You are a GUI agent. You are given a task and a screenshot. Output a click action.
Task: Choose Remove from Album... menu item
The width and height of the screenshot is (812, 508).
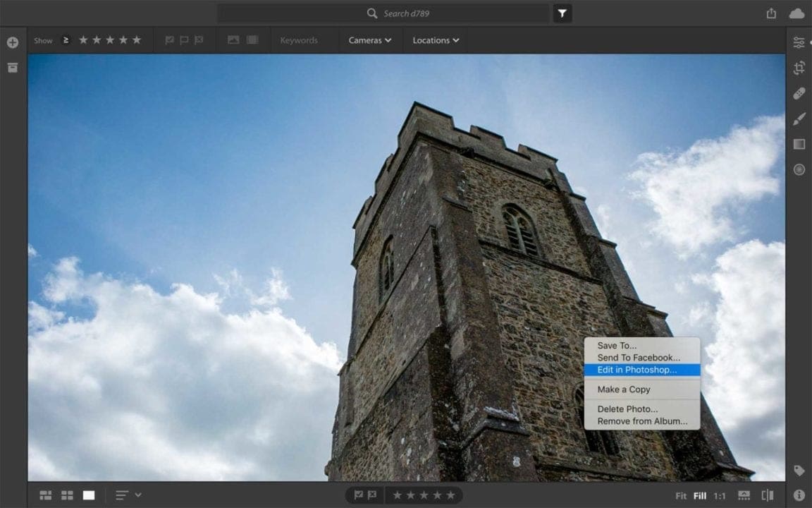pyautogui.click(x=642, y=421)
